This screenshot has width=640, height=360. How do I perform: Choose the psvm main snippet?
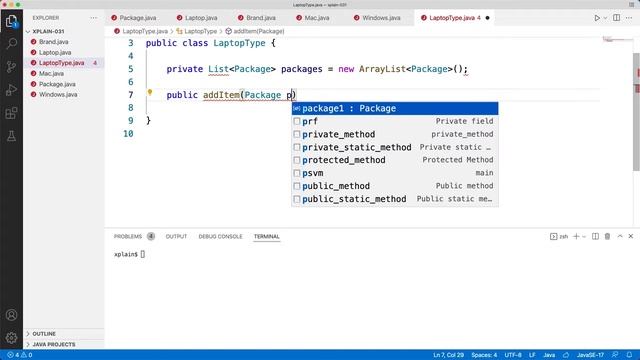(395, 173)
